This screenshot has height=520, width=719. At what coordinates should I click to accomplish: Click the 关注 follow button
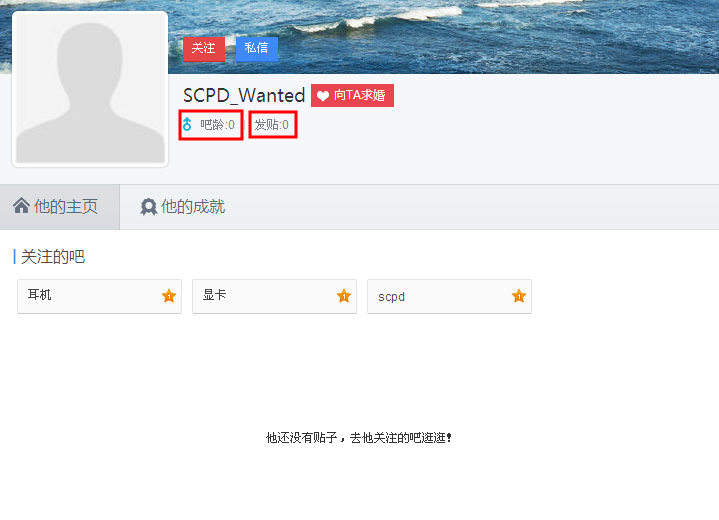click(204, 49)
